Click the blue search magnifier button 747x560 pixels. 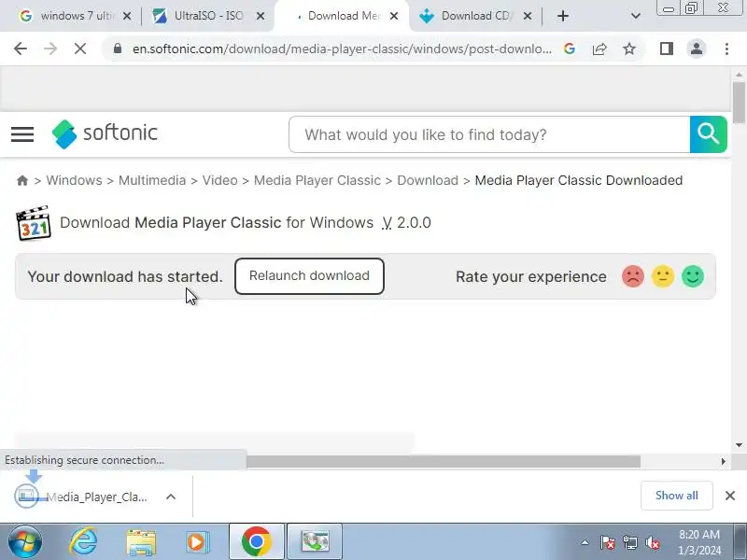tap(708, 134)
